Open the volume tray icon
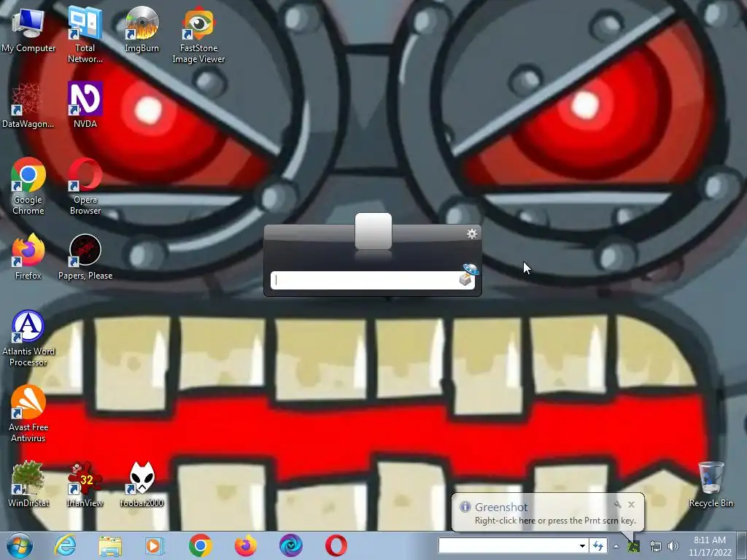The height and width of the screenshot is (560, 747). [x=673, y=547]
